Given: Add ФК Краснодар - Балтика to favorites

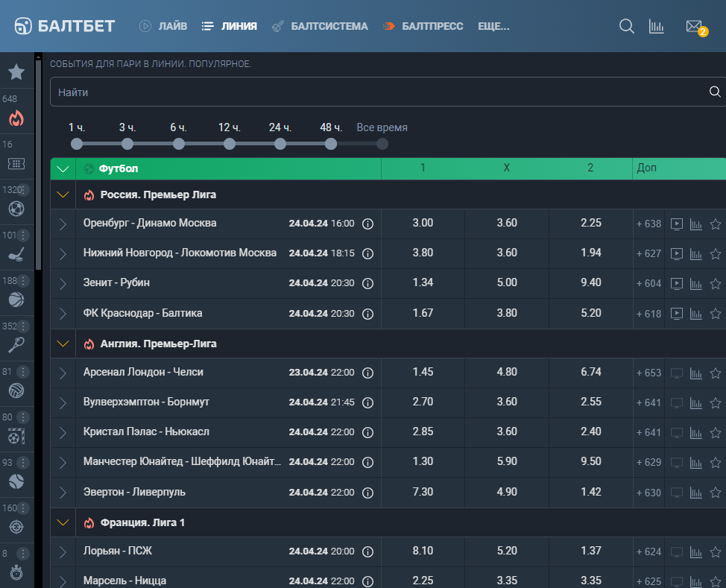Looking at the screenshot, I should coord(716,314).
